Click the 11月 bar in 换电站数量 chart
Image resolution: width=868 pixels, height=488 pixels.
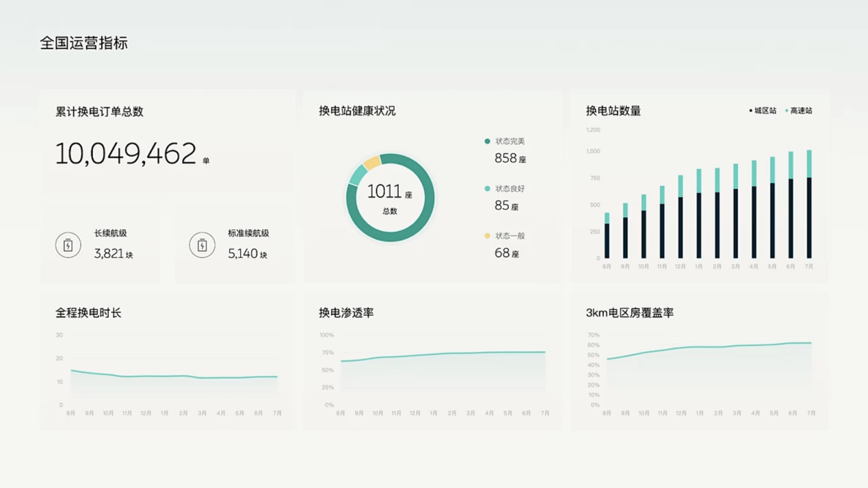(x=662, y=222)
